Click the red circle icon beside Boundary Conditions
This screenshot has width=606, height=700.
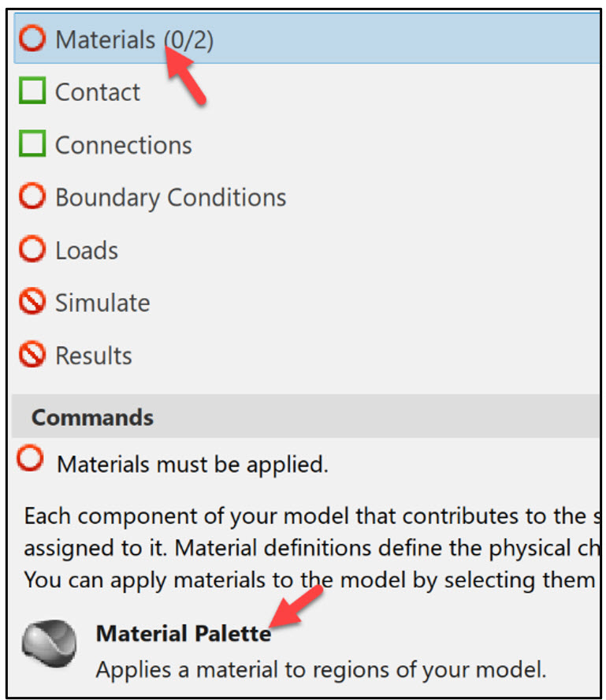coord(33,197)
